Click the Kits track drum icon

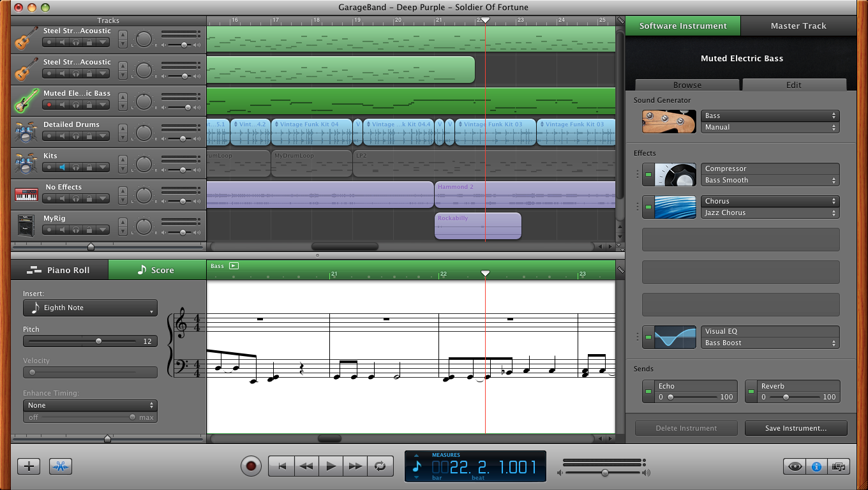[x=26, y=163]
